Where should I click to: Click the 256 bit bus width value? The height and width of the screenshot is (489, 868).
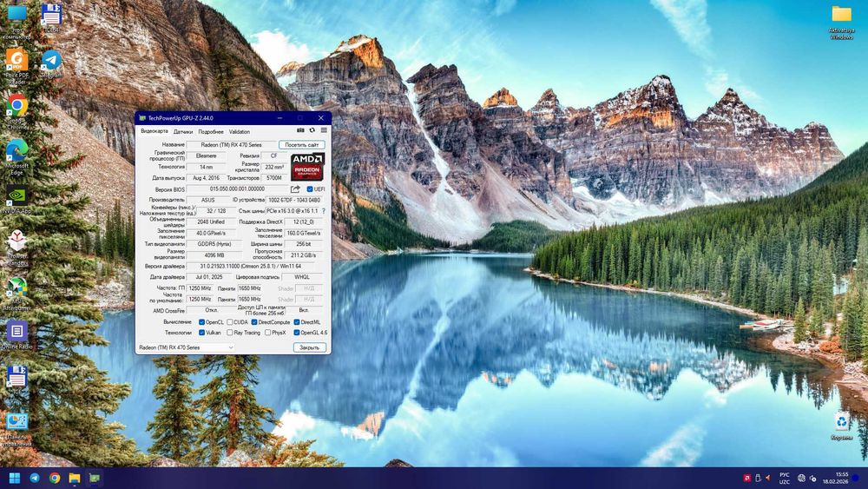303,244
